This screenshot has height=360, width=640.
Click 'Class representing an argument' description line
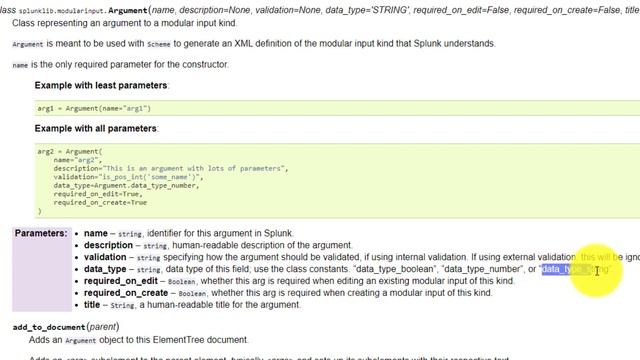124,23
